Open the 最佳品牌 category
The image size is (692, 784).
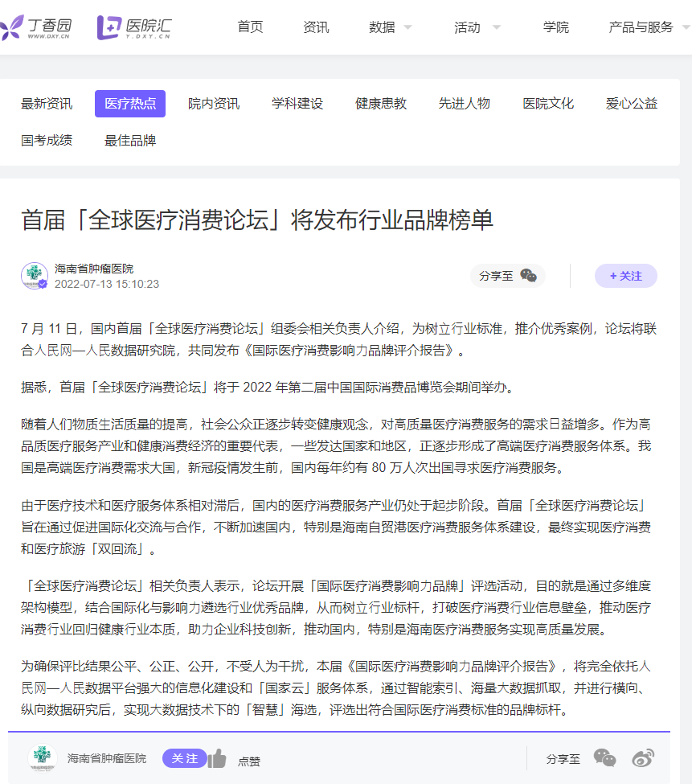[130, 141]
